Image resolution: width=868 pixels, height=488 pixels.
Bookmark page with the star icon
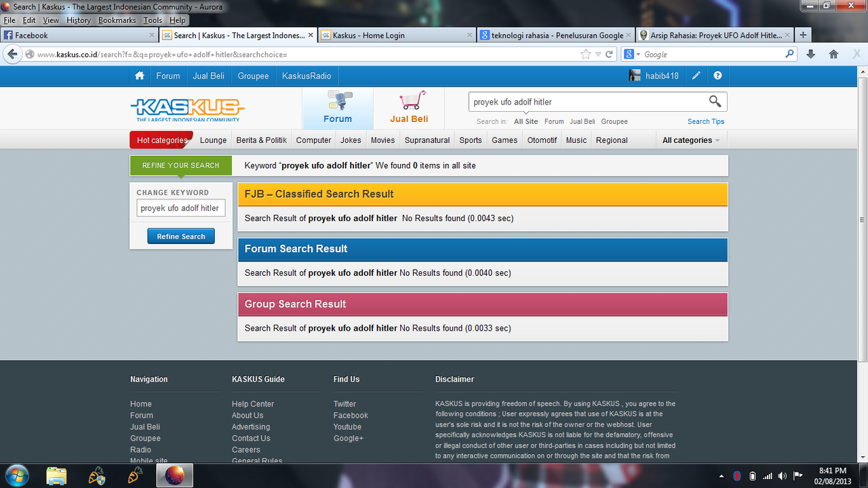(586, 54)
